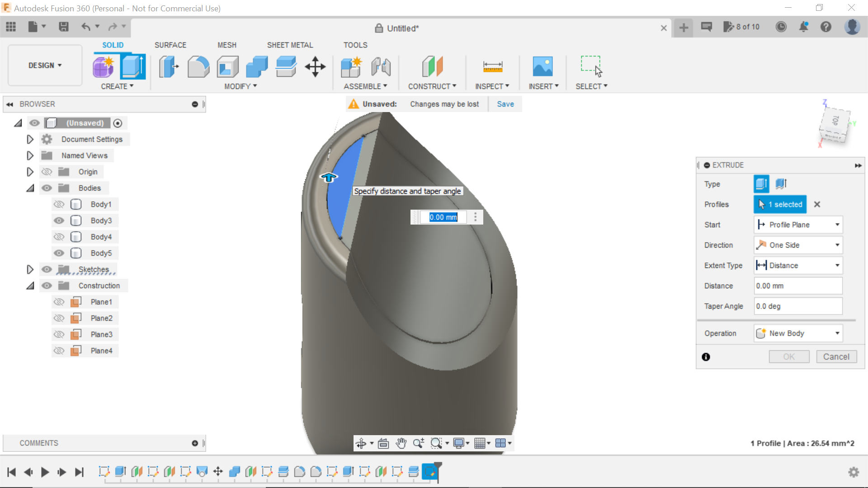The width and height of the screenshot is (868, 488).
Task: Choose the Press Pull tool
Action: [x=169, y=67]
